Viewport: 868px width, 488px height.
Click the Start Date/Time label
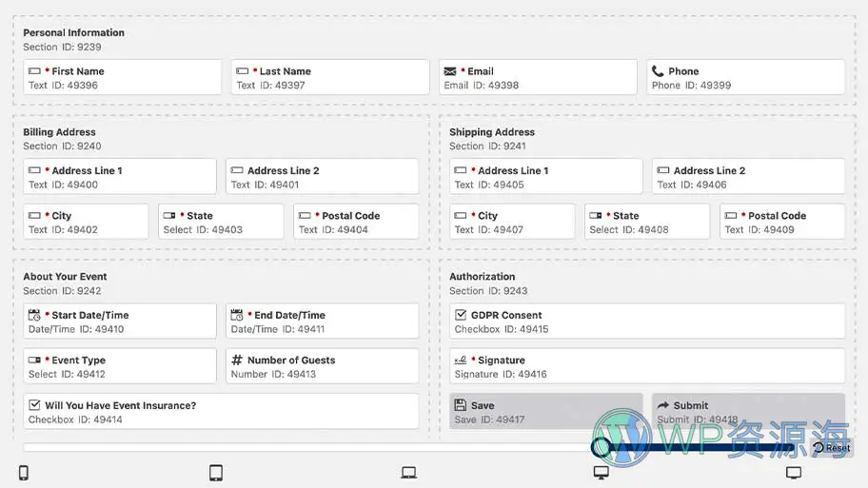[x=90, y=316]
